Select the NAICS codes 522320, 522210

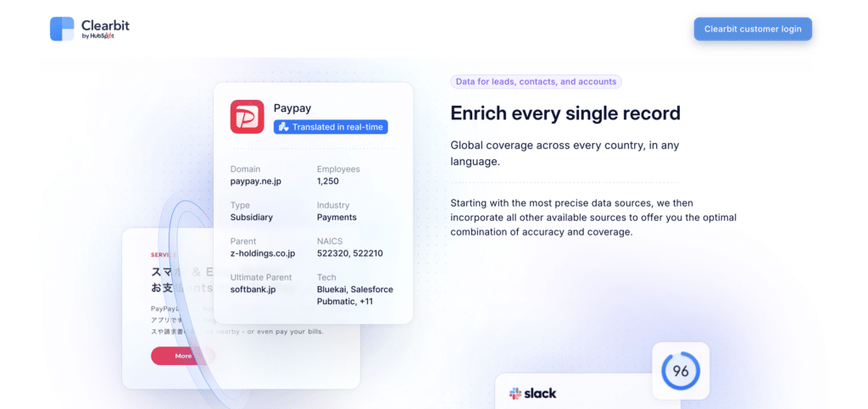350,253
